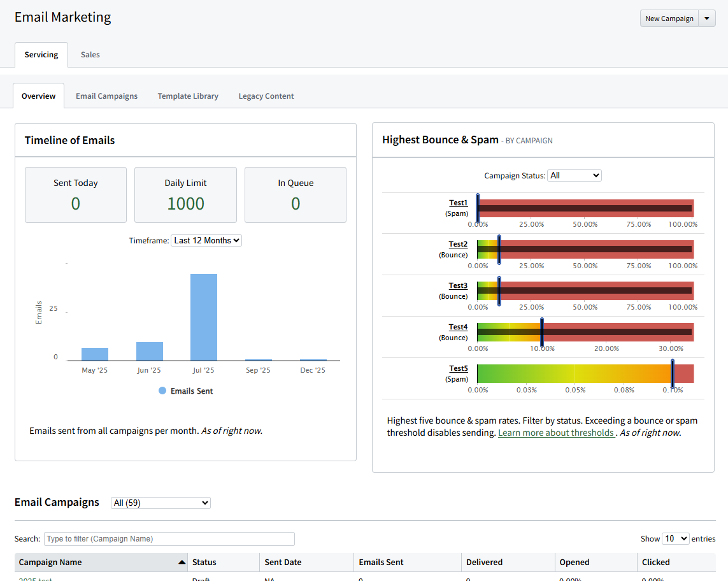The image size is (728, 581).
Task: Open the New Campaign dropdown arrow
Action: (x=707, y=18)
